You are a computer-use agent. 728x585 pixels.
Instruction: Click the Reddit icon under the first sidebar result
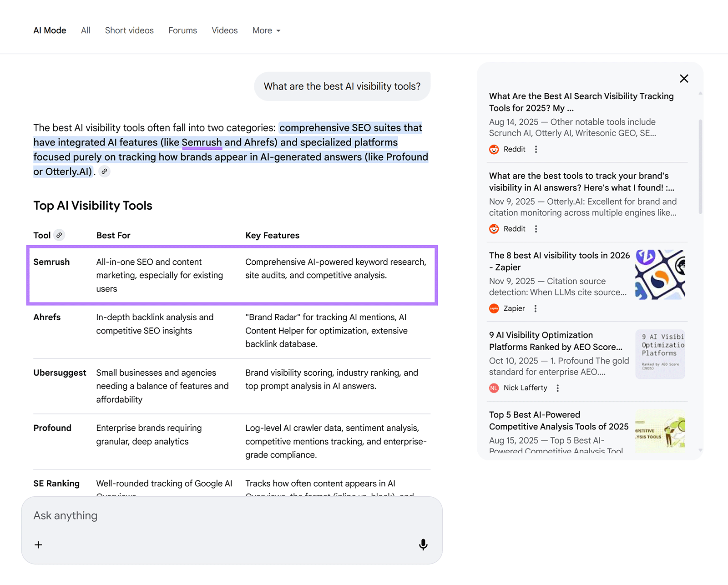click(494, 149)
